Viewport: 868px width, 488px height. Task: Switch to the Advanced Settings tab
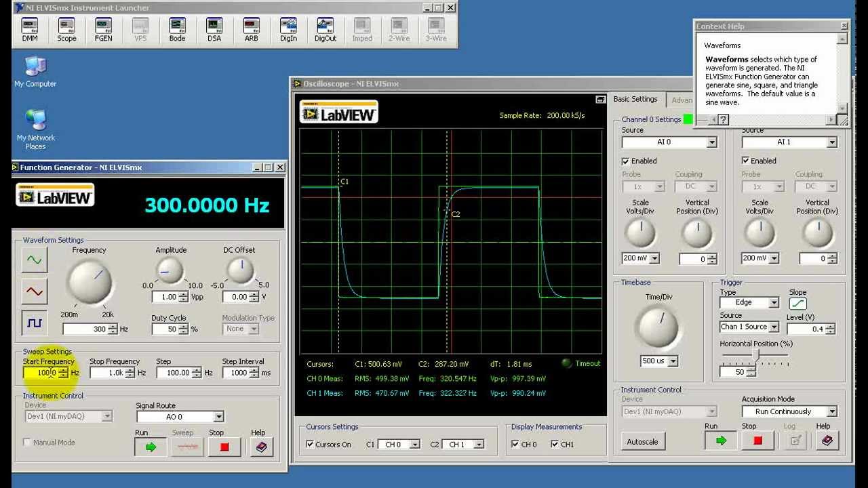pyautogui.click(x=682, y=100)
